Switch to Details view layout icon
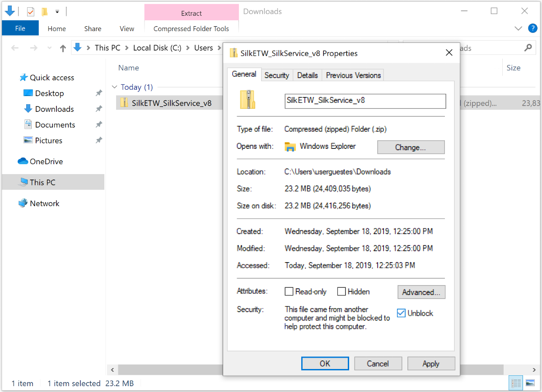The height and width of the screenshot is (392, 542). (516, 383)
